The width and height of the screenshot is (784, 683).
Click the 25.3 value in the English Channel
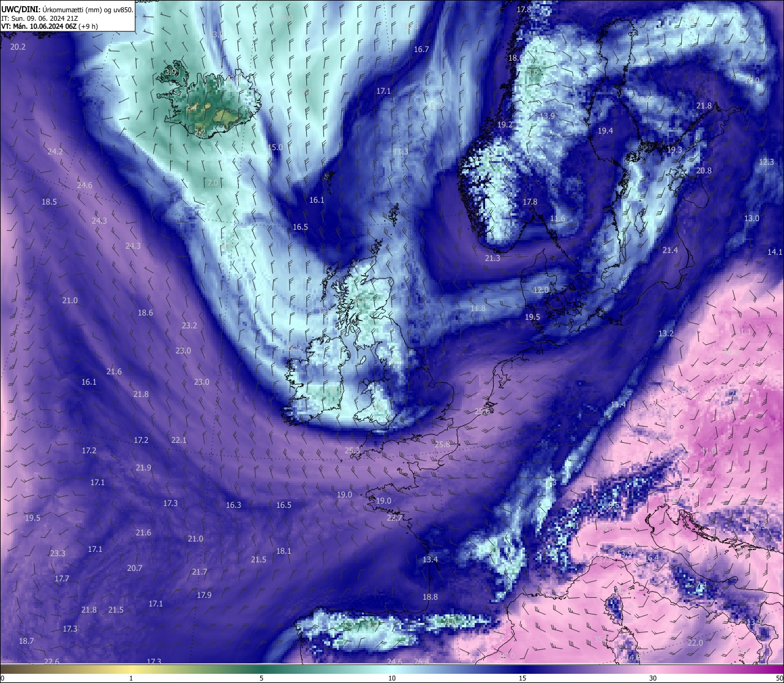[x=353, y=450]
